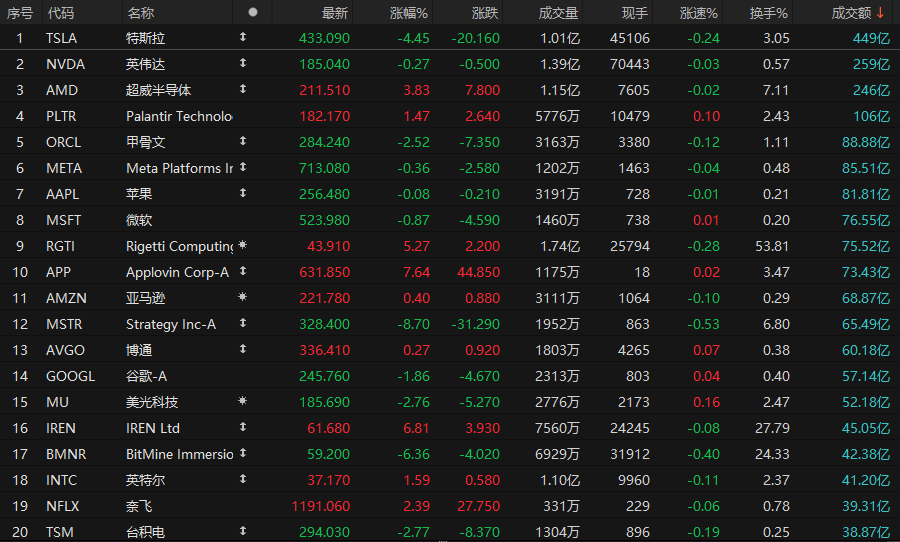Click the TSLA latest price 433.090
Image resolution: width=900 pixels, height=542 pixels.
(324, 38)
